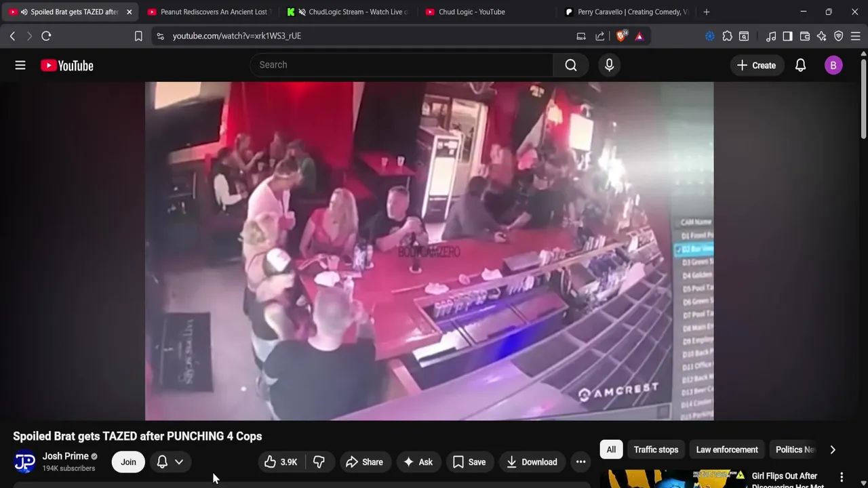Screen dimensions: 868x488
Task: Switch to Chud Logic - YouTube tab
Action: pyautogui.click(x=486, y=12)
